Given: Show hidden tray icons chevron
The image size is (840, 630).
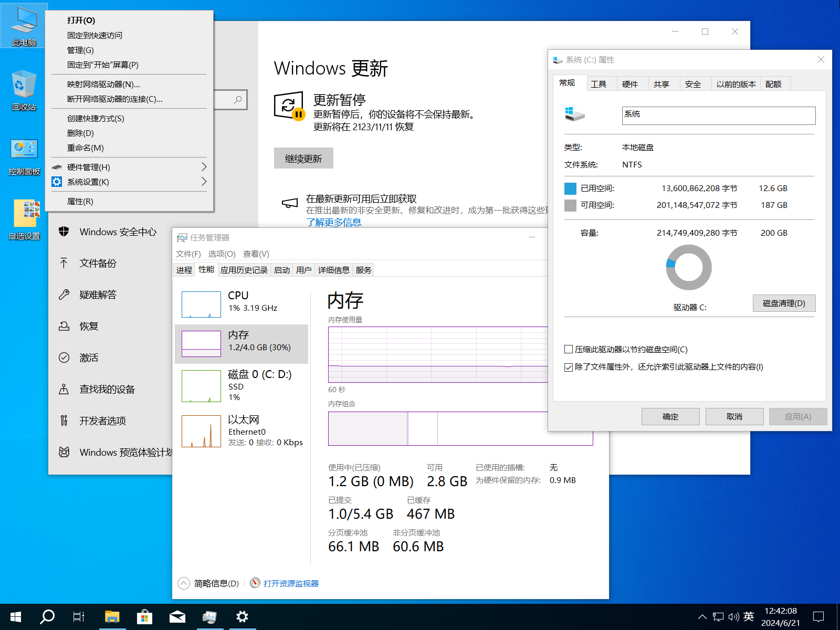Looking at the screenshot, I should point(702,617).
